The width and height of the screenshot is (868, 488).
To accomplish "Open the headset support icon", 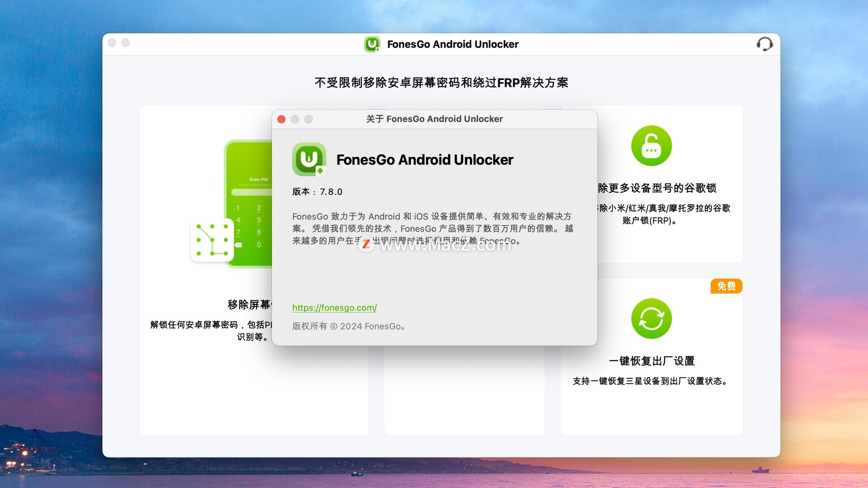I will [764, 44].
